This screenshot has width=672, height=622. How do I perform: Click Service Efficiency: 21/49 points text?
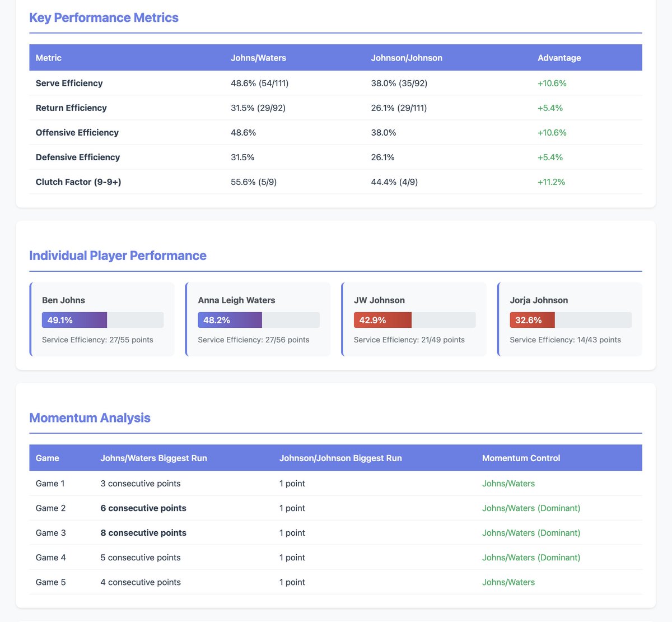(409, 340)
